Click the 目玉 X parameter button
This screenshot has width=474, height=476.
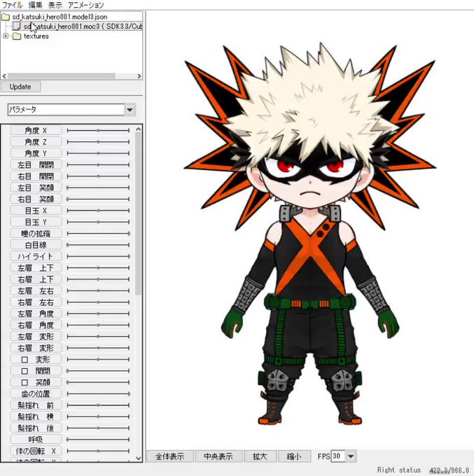(x=36, y=211)
